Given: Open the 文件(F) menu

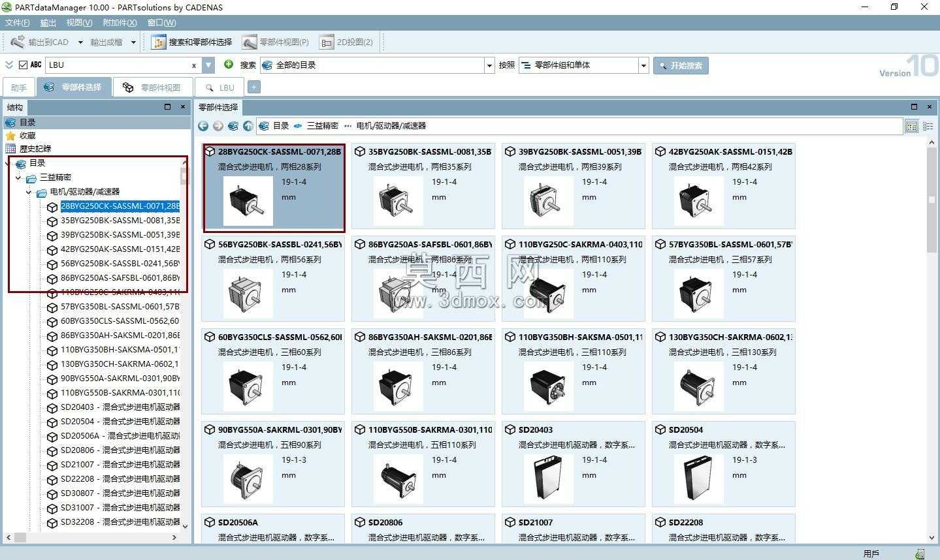Looking at the screenshot, I should coord(18,23).
